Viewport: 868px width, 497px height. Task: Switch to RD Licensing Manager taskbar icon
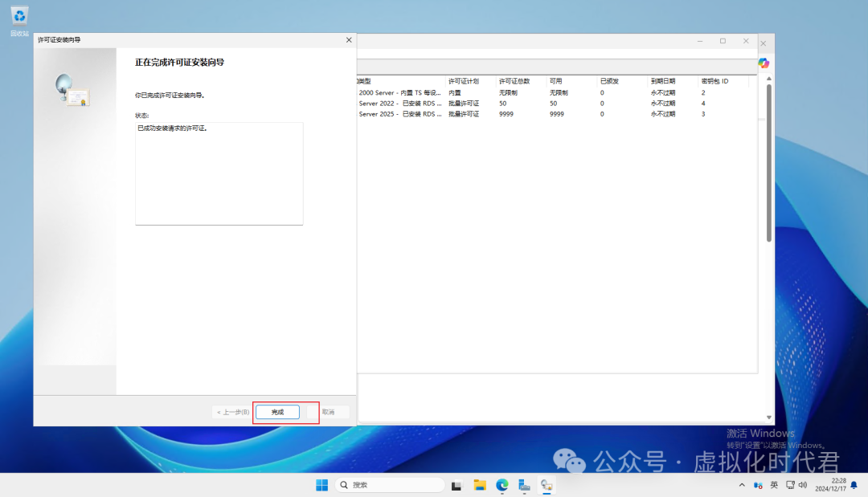[x=547, y=485]
